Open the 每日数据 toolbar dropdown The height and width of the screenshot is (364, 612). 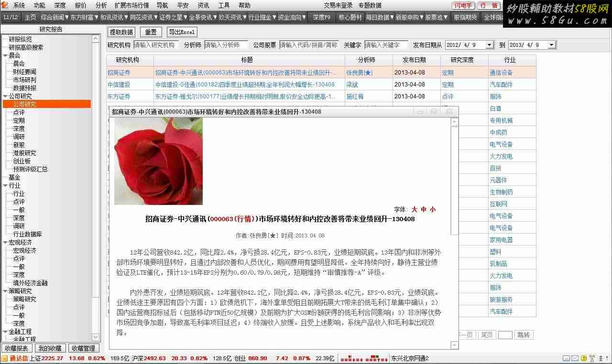pos(380,17)
